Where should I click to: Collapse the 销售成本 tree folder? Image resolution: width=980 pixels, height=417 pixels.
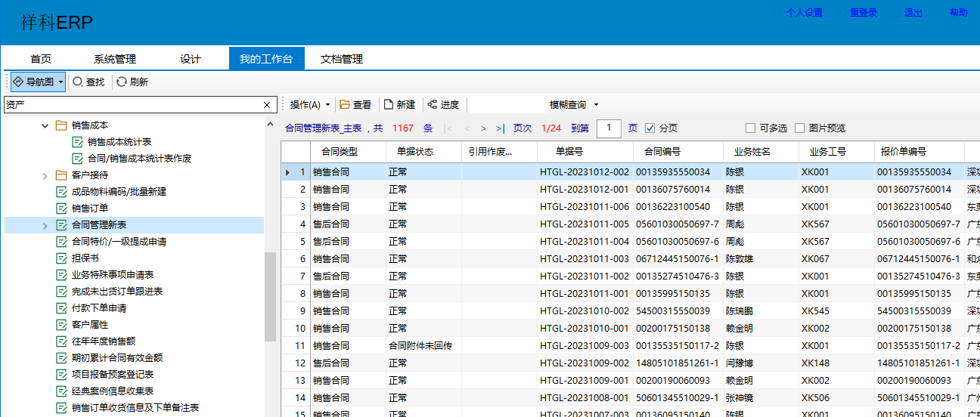click(45, 125)
